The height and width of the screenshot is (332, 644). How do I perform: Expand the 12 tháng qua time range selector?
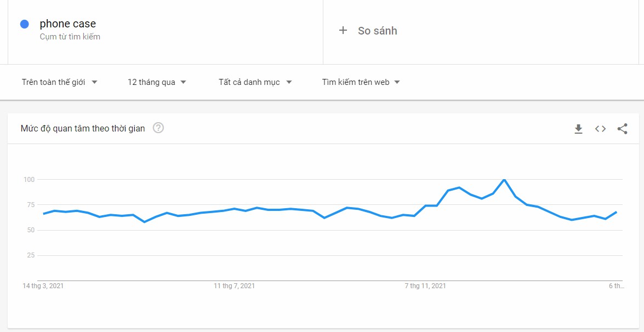point(156,81)
